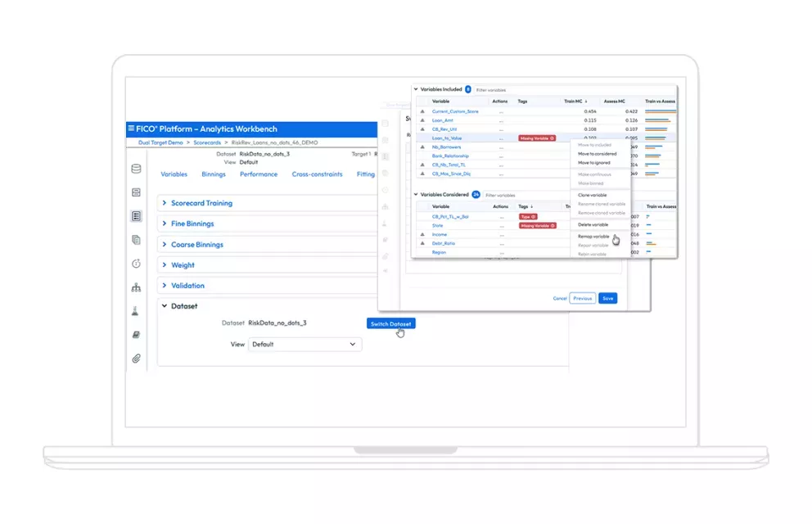Open the Actions menu for Loan_Amt
This screenshot has width=812, height=524.
coord(500,120)
